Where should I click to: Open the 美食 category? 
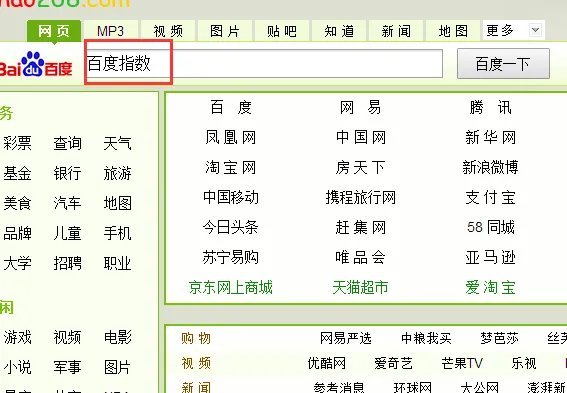17,203
